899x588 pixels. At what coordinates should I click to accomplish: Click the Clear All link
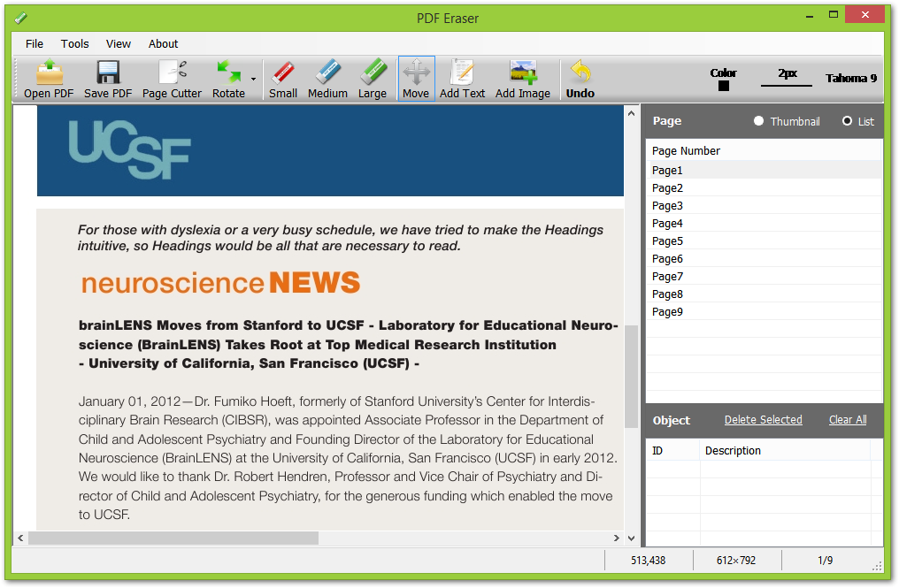(848, 419)
